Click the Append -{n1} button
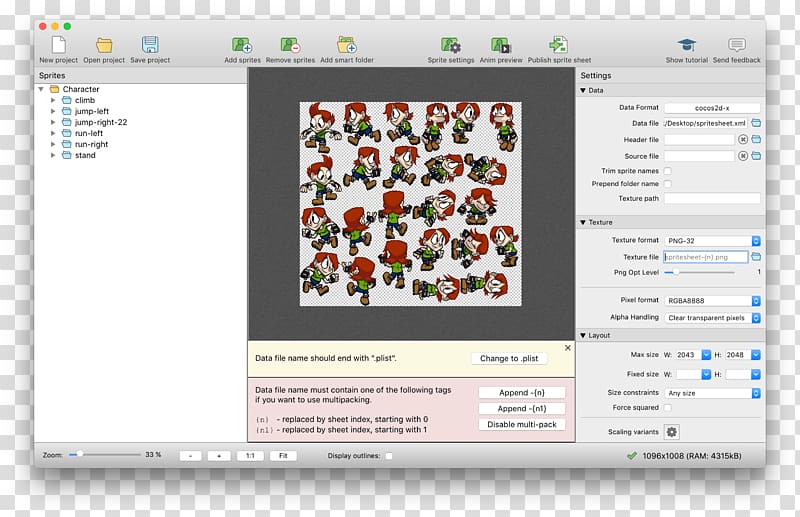Viewport: 800px width, 517px height. (x=521, y=408)
